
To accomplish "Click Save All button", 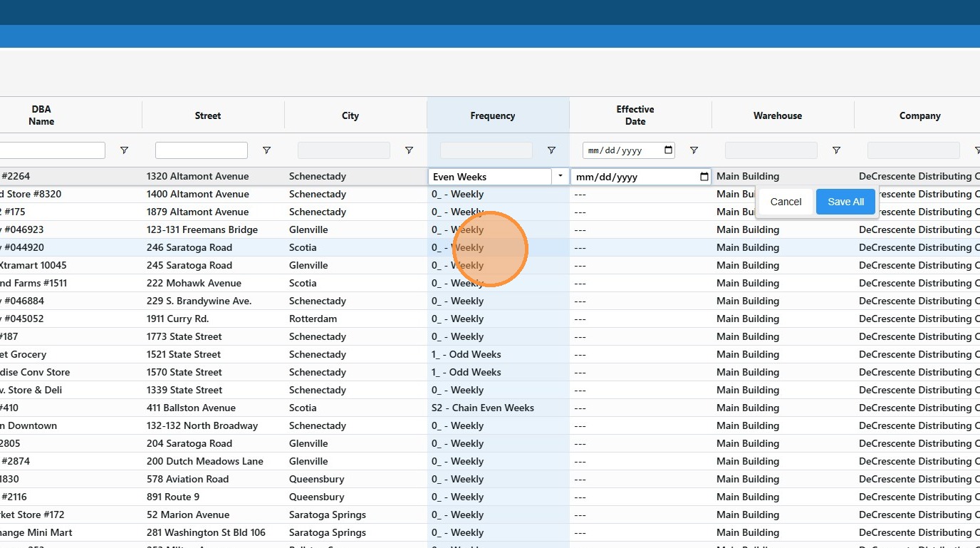I will point(845,202).
